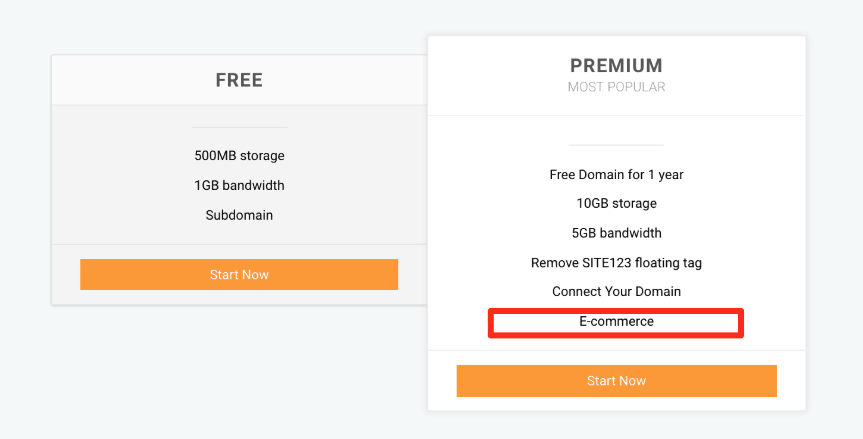This screenshot has width=863, height=439.
Task: Click the short divider above Free Domain
Action: 616,145
